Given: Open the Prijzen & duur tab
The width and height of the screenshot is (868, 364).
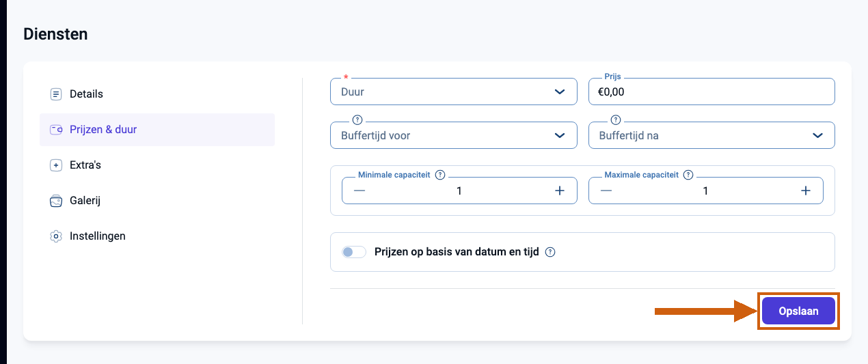Looking at the screenshot, I should [x=157, y=130].
